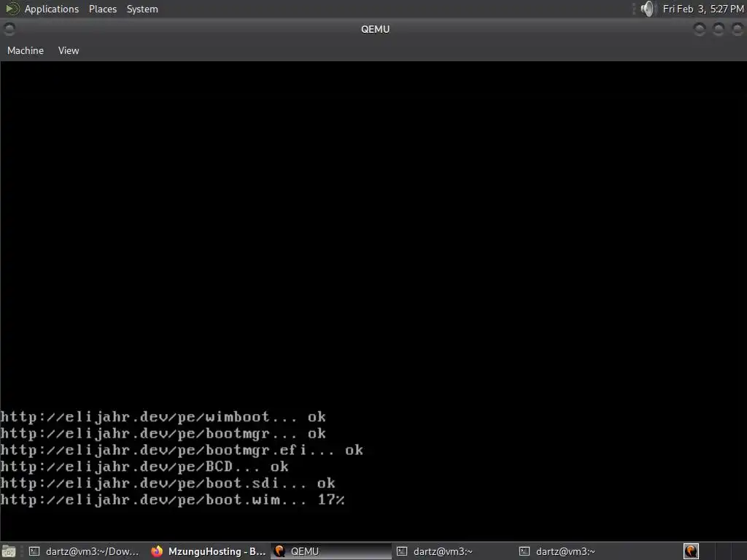The image size is (747, 560).
Task: Click the volume speaker icon
Action: 648,9
